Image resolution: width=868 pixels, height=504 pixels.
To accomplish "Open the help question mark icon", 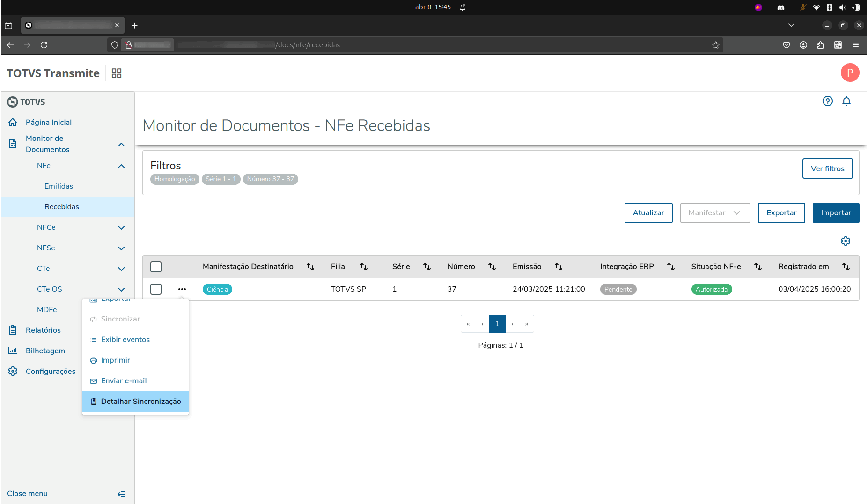I will tap(828, 101).
